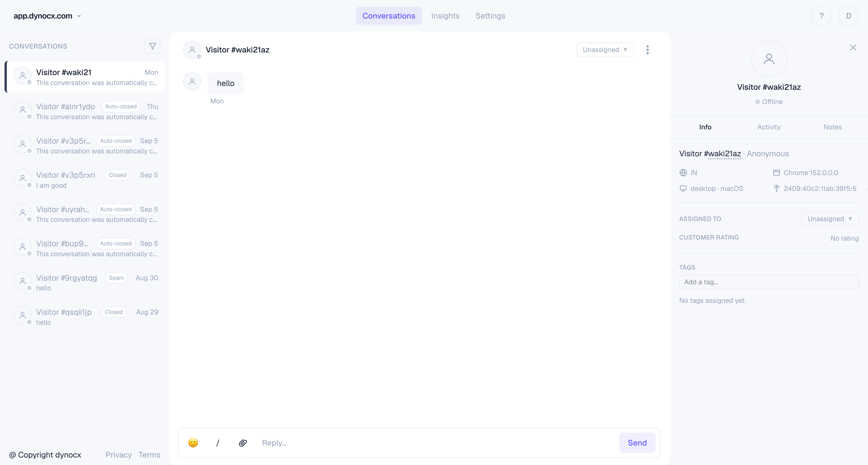Click the monitor icon next to desktop · macOS

(683, 188)
